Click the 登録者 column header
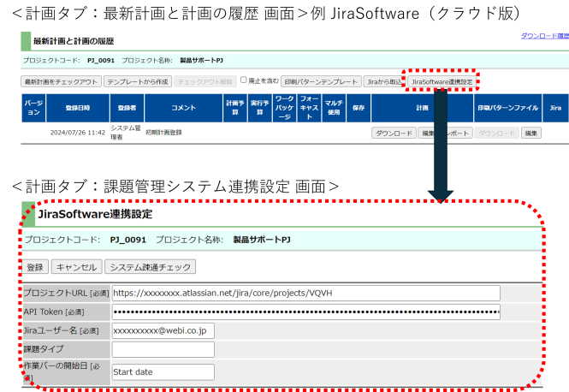569x392 pixels. pos(127,108)
